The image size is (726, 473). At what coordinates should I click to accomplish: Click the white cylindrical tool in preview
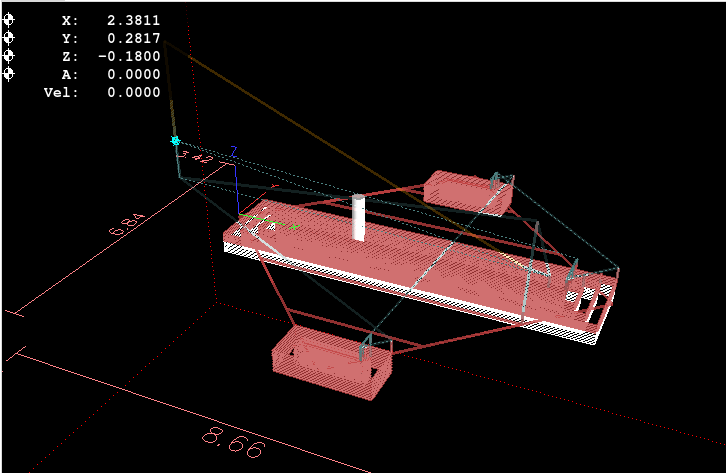(358, 217)
